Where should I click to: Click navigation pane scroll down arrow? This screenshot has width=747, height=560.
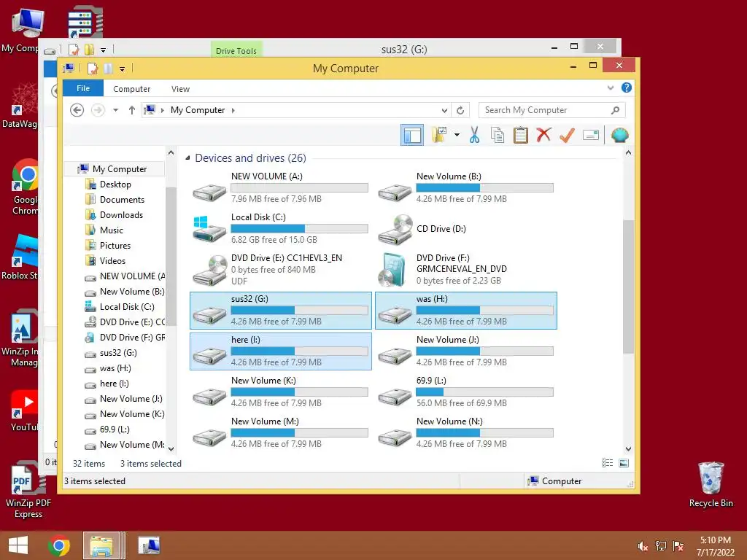pos(171,448)
